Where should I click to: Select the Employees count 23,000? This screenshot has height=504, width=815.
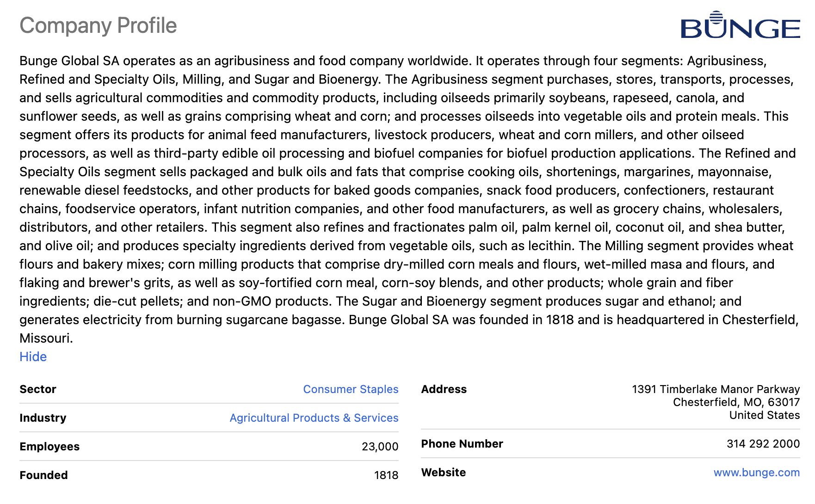click(380, 447)
